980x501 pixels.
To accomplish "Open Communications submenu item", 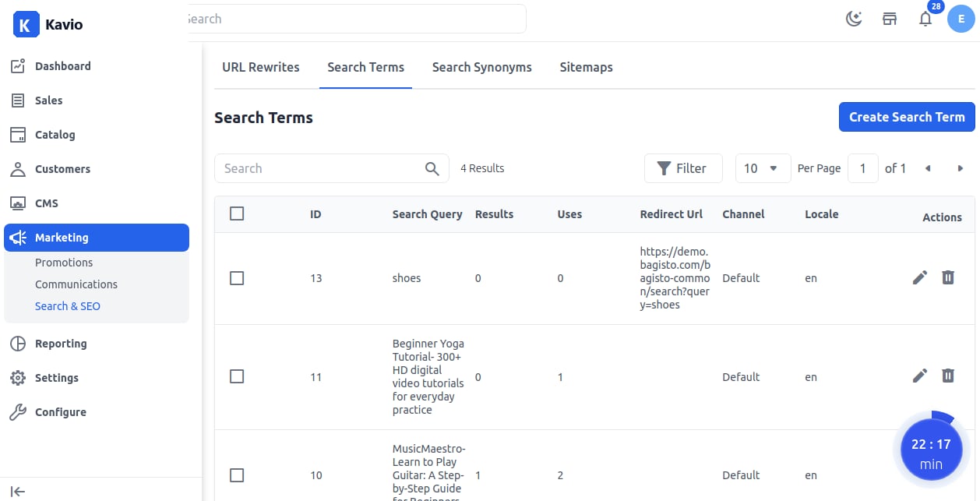I will (76, 284).
